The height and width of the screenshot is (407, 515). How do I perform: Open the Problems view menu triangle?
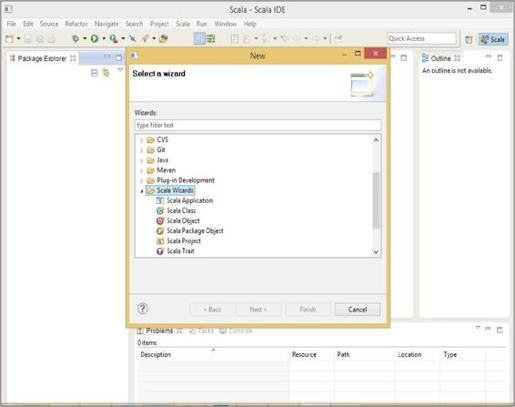(x=478, y=328)
